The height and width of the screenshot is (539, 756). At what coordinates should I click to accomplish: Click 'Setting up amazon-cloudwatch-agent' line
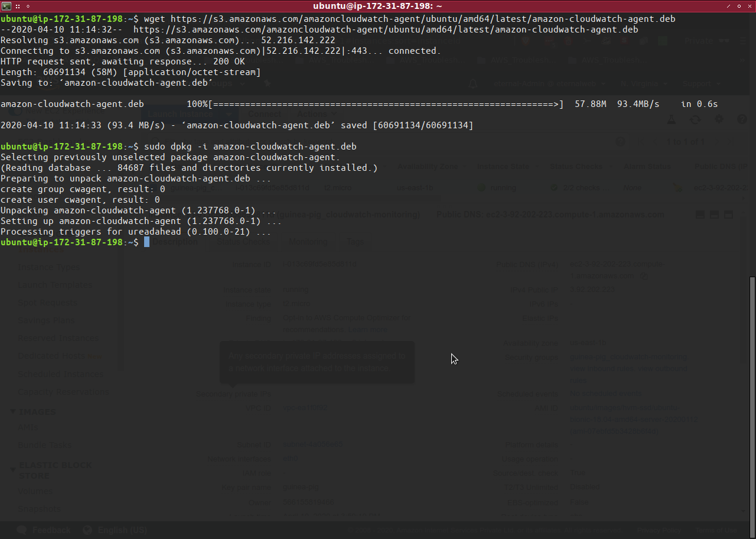141,221
